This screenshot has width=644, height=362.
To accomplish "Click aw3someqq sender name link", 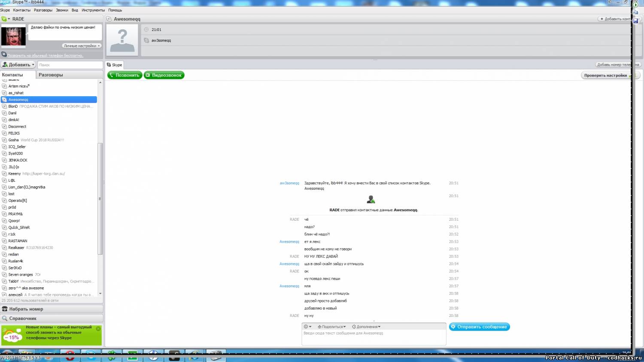I will [x=289, y=183].
